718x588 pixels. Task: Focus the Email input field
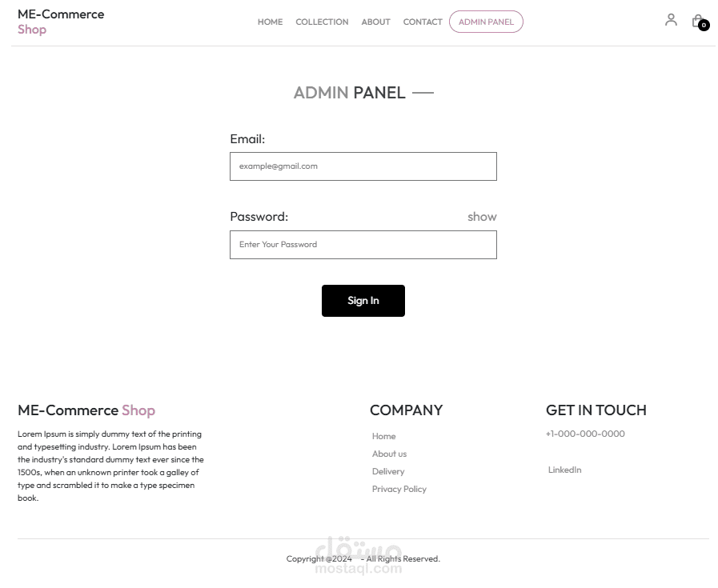363,166
